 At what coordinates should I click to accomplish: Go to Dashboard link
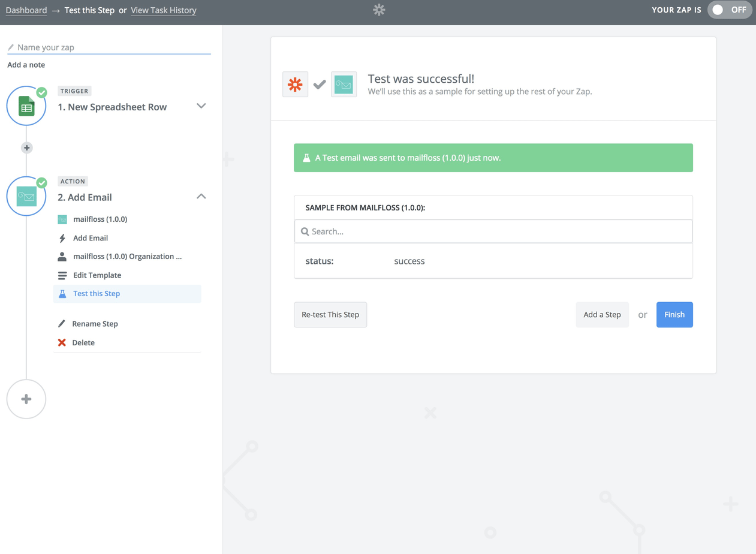(26, 10)
